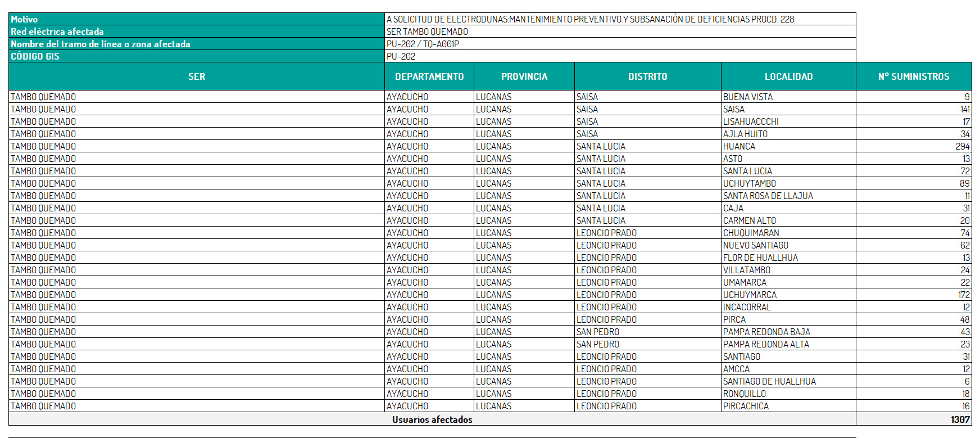Click the VILLATAMBO locality cell
Screen dimensions: 980x438
coord(788,270)
